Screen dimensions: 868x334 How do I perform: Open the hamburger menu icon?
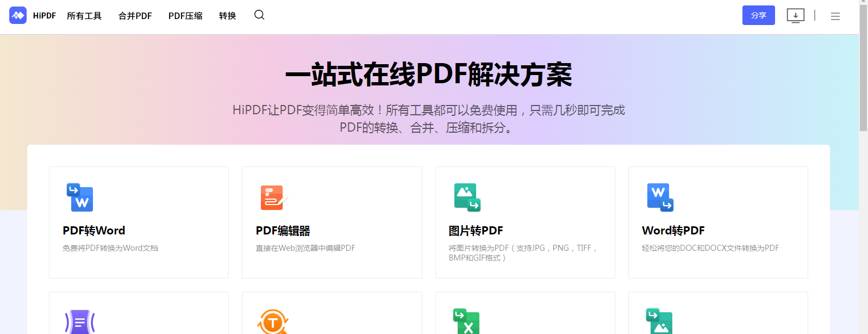click(835, 16)
